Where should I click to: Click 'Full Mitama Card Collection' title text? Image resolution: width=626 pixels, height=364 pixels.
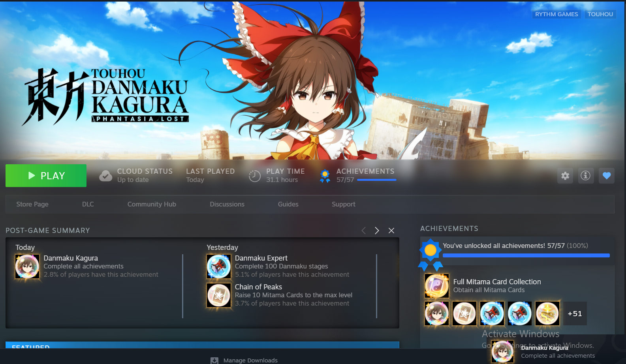497,282
